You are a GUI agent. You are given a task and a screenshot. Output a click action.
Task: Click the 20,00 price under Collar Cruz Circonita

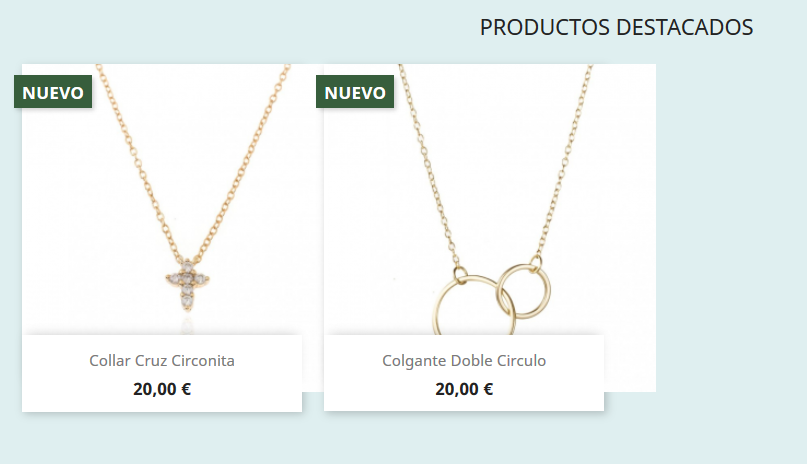155,389
